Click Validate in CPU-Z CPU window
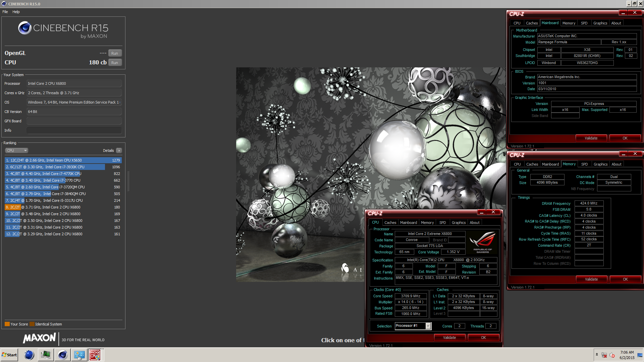 [x=449, y=338]
